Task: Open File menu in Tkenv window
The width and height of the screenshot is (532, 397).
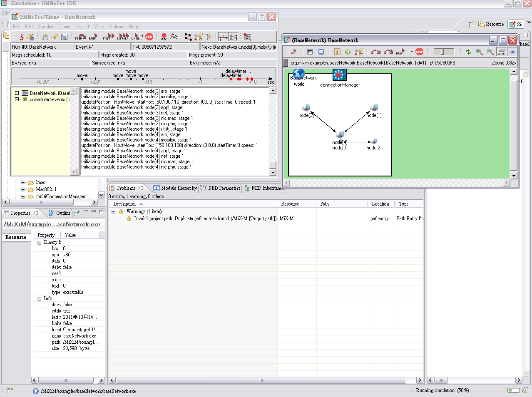Action: pyautogui.click(x=16, y=27)
